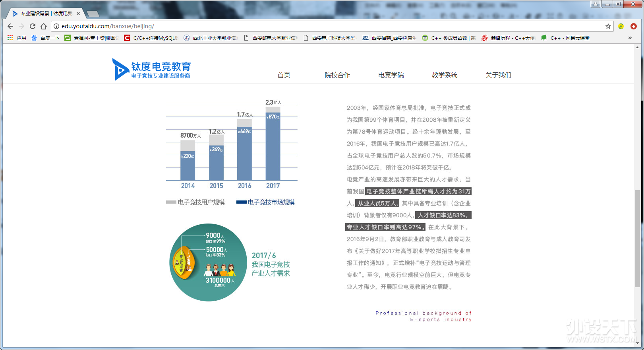This screenshot has height=350, width=644.
Task: Open the 西北工业大学就业信息 bookmark
Action: coord(211,38)
